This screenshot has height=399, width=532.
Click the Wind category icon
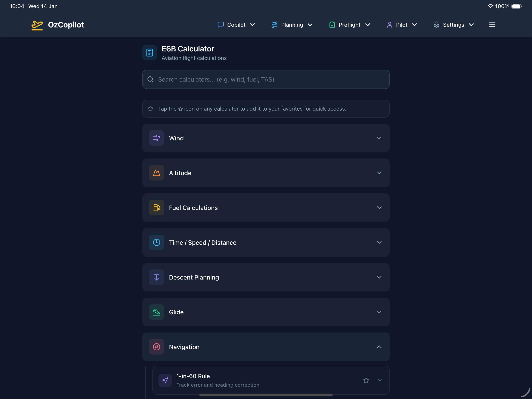tap(157, 138)
